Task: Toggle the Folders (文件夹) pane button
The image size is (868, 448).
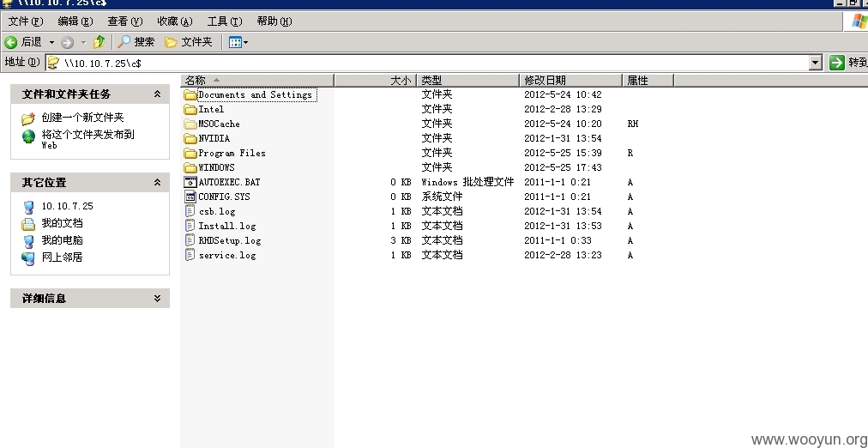Action: [x=189, y=42]
